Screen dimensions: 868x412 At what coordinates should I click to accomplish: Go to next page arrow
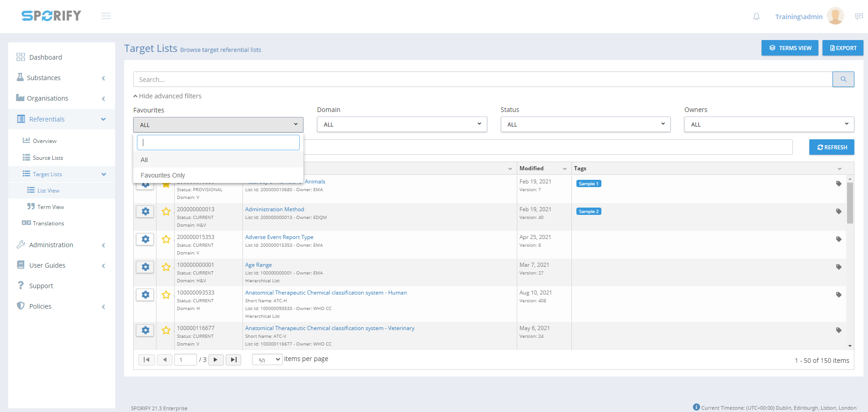216,360
